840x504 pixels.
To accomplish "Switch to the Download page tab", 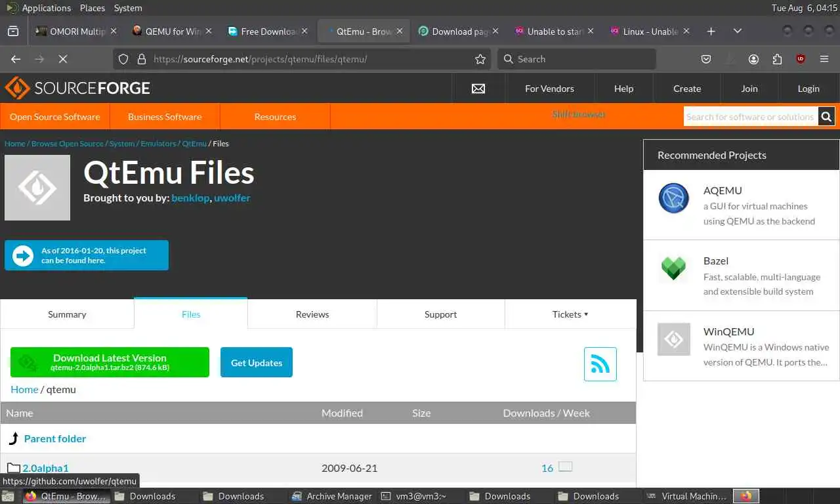I will point(459,31).
